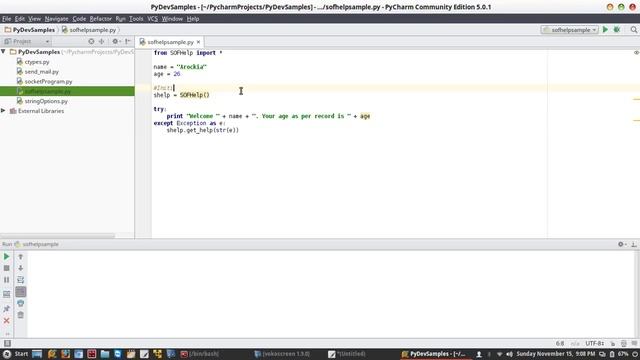Close the sofhelpsample.py editor tab
The image size is (640, 360).
point(198,42)
